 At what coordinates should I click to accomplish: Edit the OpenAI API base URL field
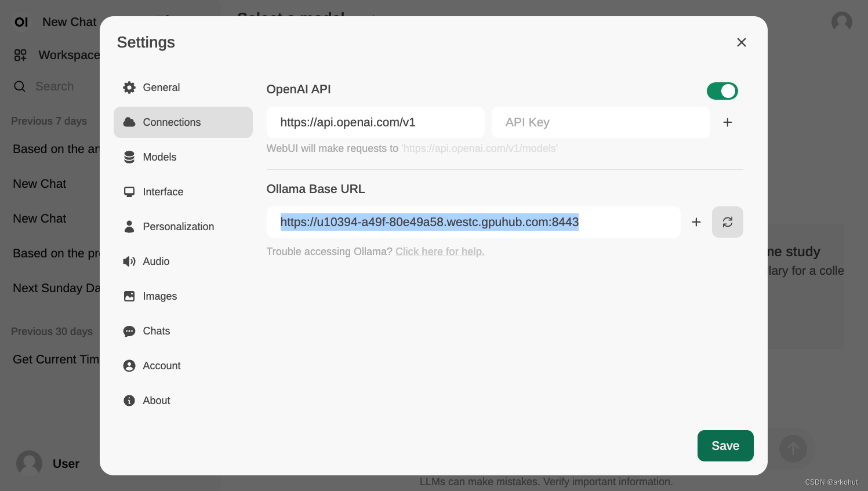(376, 122)
